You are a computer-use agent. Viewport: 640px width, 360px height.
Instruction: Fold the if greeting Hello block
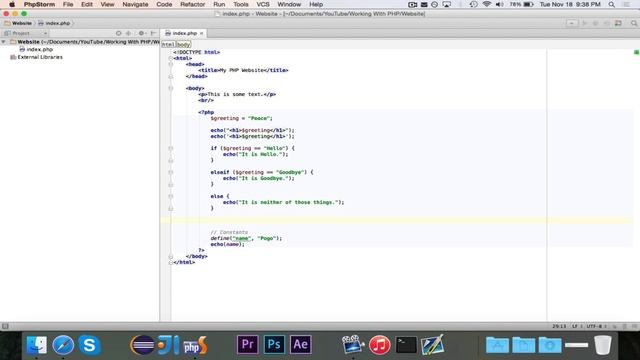[171, 148]
